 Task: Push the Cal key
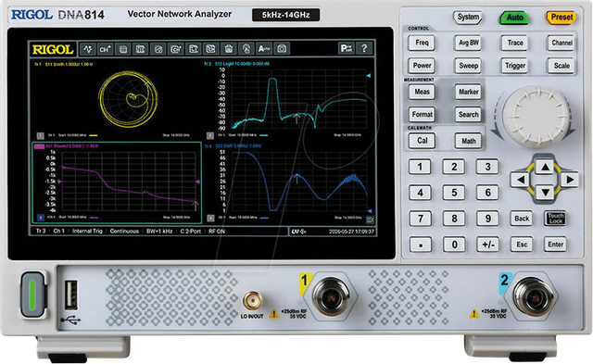click(x=422, y=141)
